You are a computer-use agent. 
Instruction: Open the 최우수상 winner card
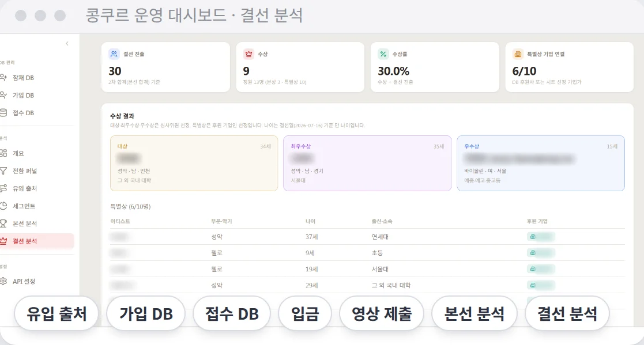click(367, 163)
